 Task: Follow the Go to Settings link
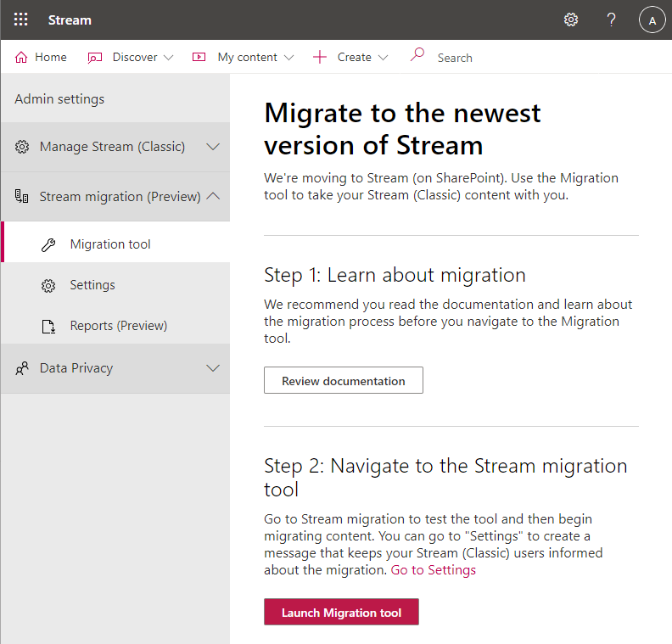(x=434, y=570)
